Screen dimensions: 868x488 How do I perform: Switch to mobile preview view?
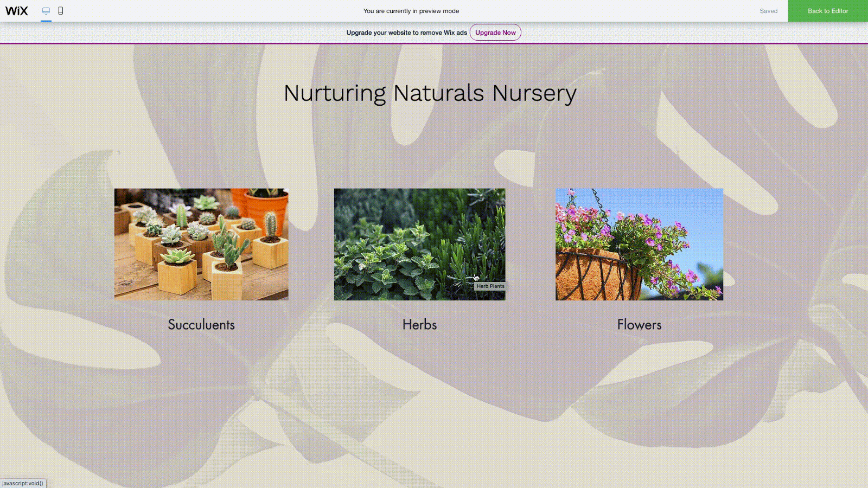tap(61, 11)
